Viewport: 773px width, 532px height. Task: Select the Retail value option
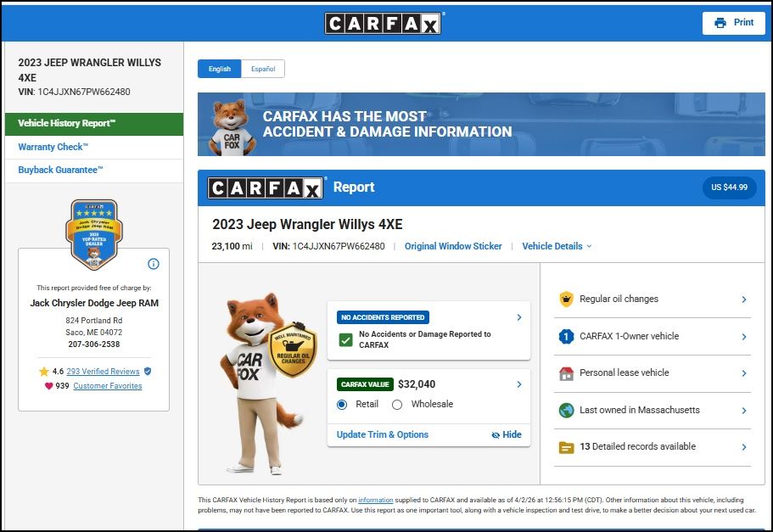click(x=342, y=405)
